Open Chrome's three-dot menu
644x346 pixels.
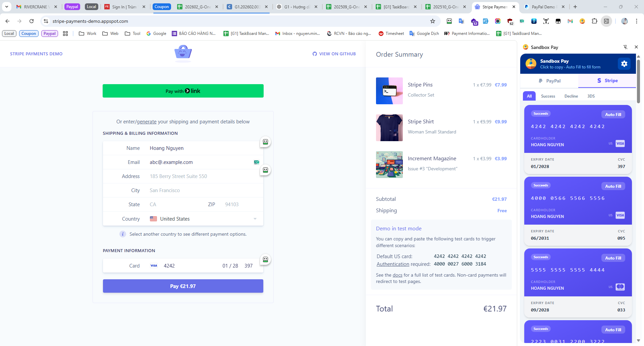636,21
